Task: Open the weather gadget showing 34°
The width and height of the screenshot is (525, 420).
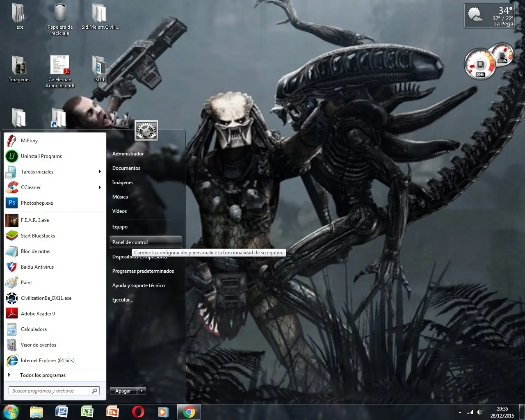Action: [490, 16]
